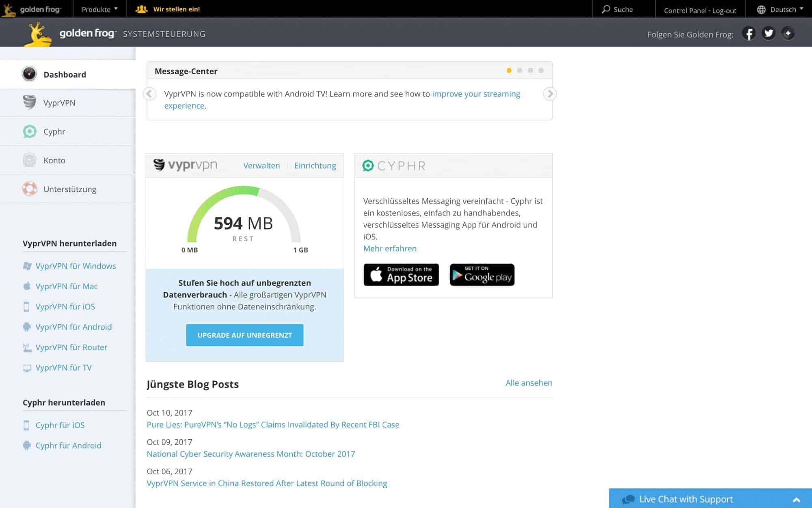Click the Cyphr green icon in sidebar
Screen dimensions: 812x508
click(29, 131)
